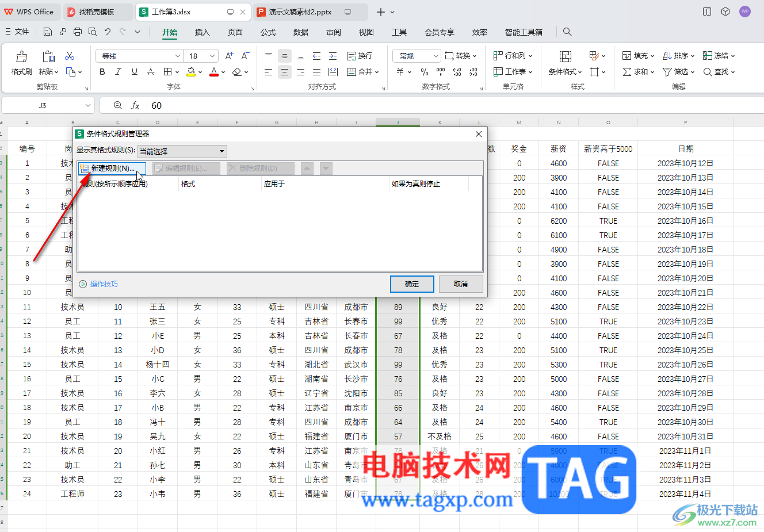Toggle Wrap Text (换行)
The width and height of the screenshot is (764, 532).
click(x=360, y=56)
